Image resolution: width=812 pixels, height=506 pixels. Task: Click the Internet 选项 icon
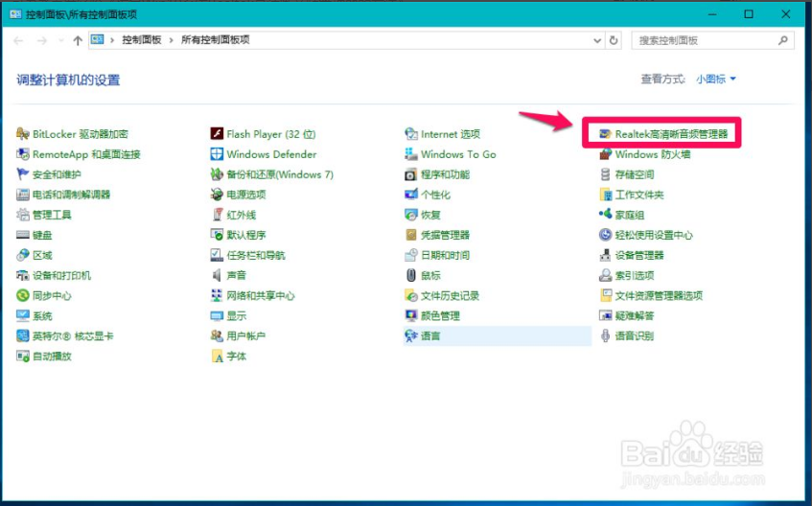(411, 134)
